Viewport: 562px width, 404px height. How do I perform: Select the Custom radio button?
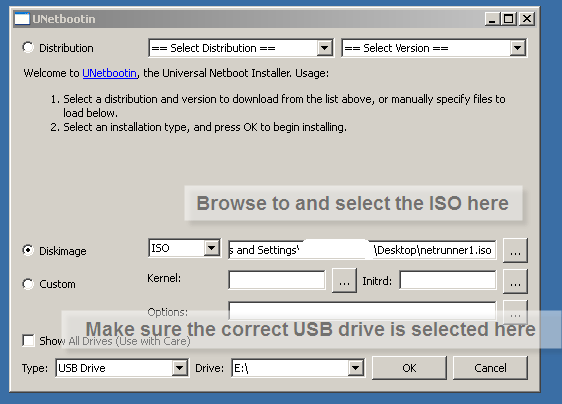[x=28, y=284]
